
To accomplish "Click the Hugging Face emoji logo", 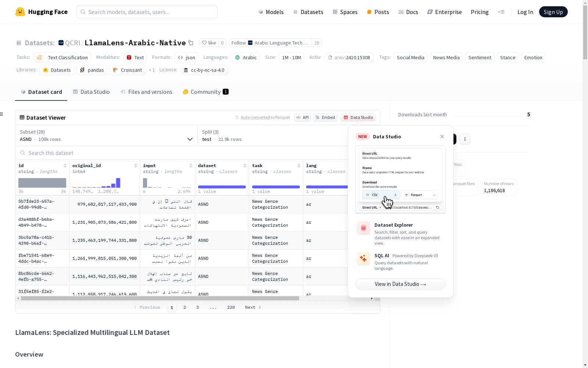I will pyautogui.click(x=20, y=12).
